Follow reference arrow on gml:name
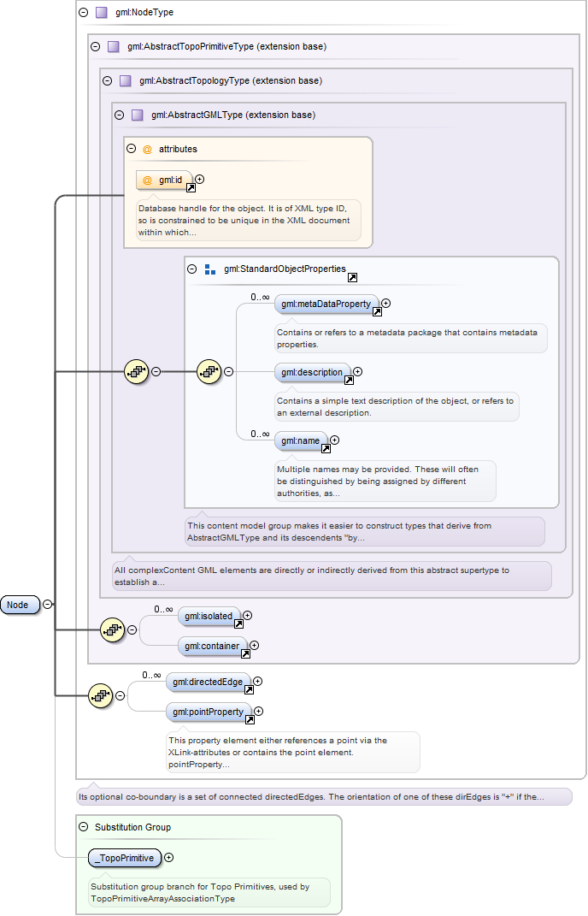Screen dimensions: 588x916 pos(326,449)
